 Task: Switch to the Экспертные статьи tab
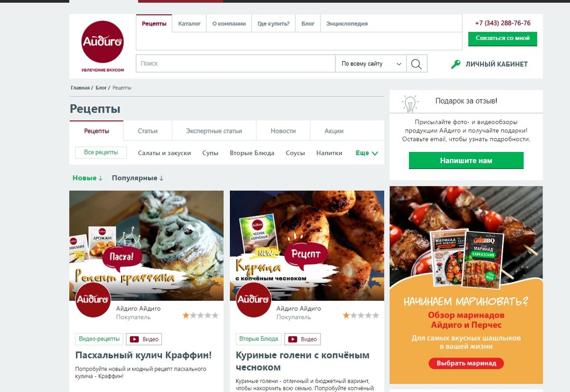[214, 131]
